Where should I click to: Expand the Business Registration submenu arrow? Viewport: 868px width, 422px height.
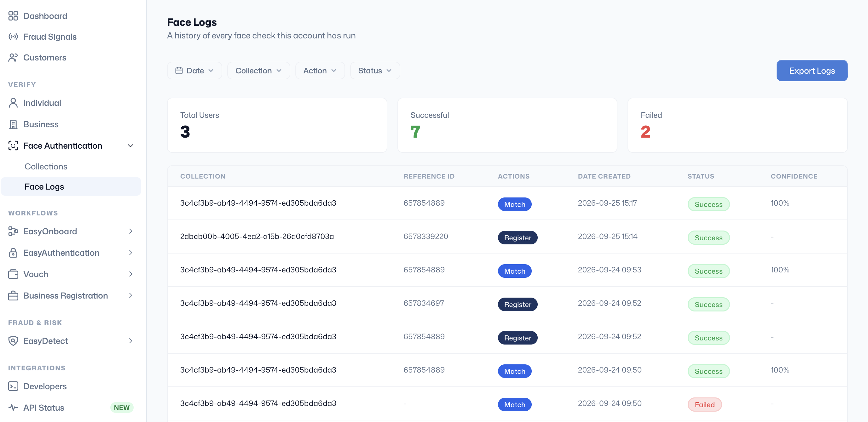[x=130, y=295]
